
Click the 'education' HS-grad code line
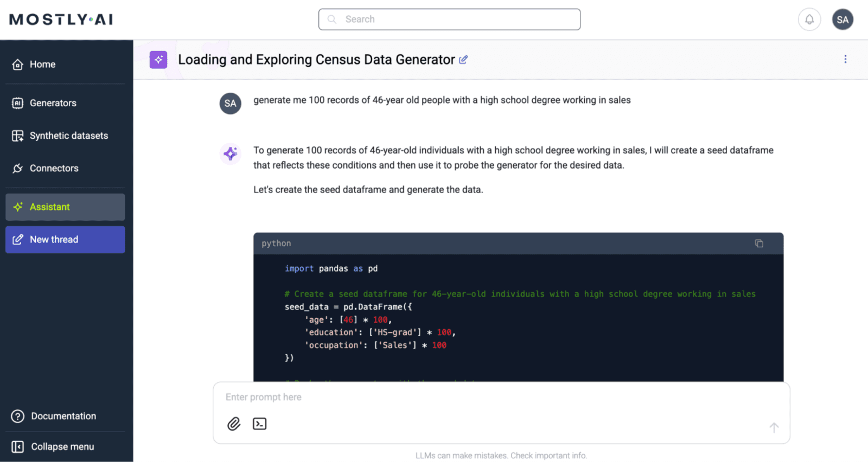point(380,332)
